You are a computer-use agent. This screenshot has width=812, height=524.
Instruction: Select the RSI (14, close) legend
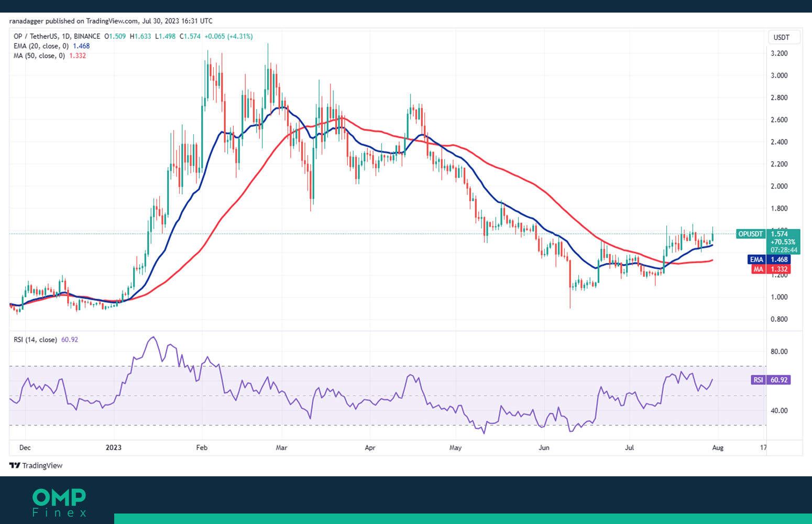click(46, 340)
